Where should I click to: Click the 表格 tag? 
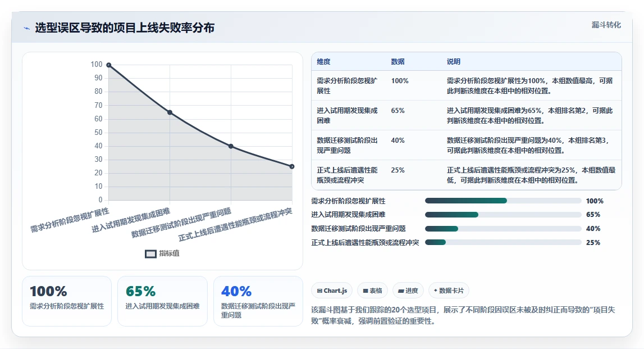point(372,291)
